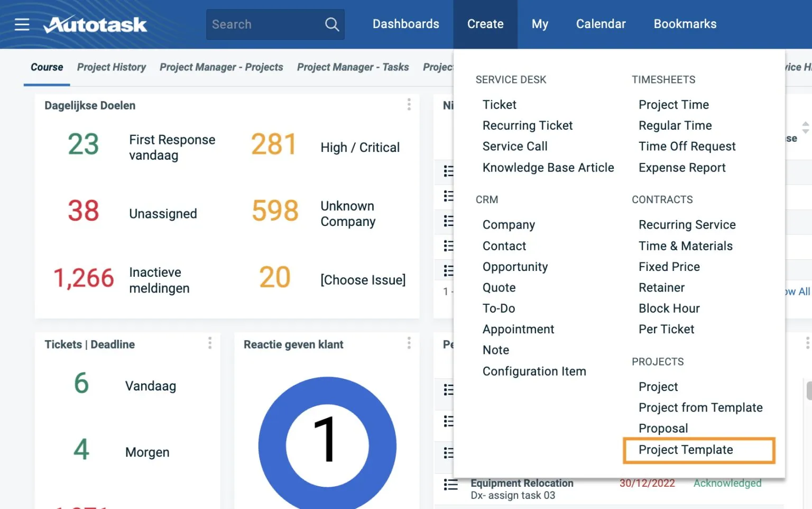Screen dimensions: 812x509
Task: Open the hamburger navigation menu
Action: (x=22, y=24)
